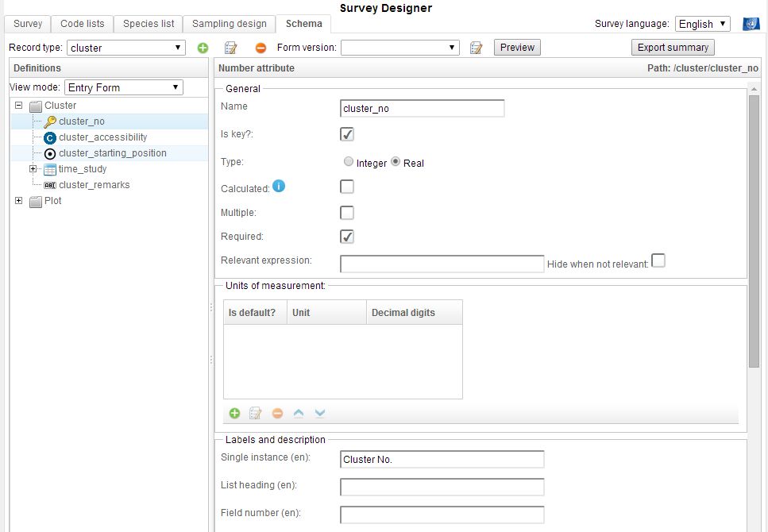Add a new unit of measurement
Image resolution: width=768 pixels, height=532 pixels.
tap(234, 414)
